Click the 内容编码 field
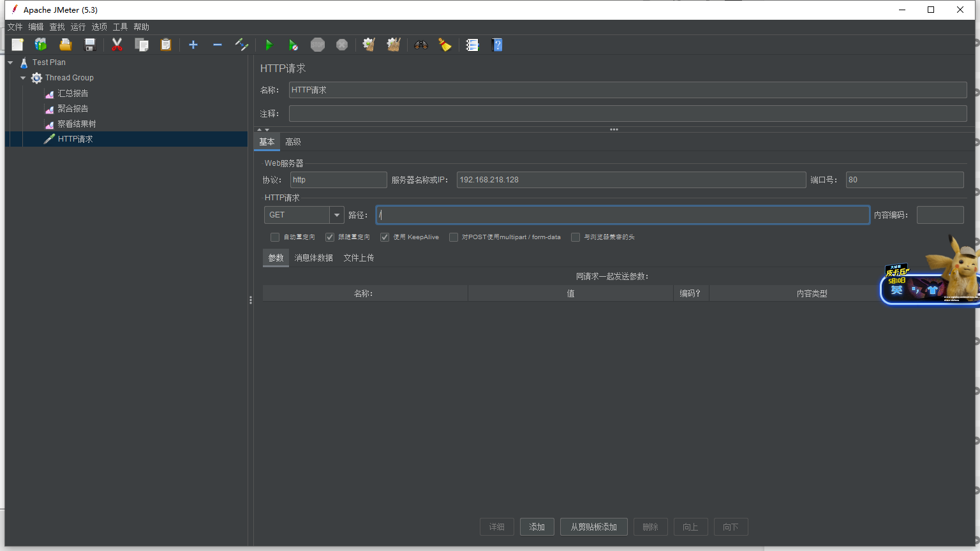This screenshot has width=980, height=551. 940,215
